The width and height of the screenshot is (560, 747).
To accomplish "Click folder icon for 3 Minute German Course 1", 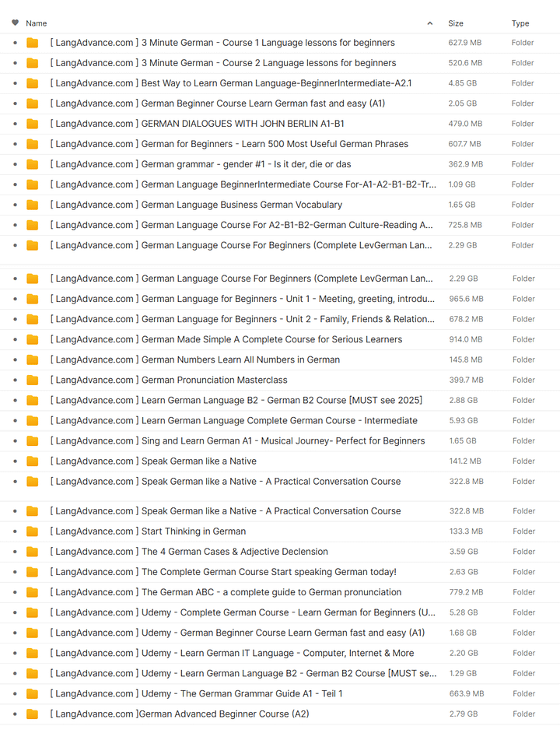I will pyautogui.click(x=33, y=43).
